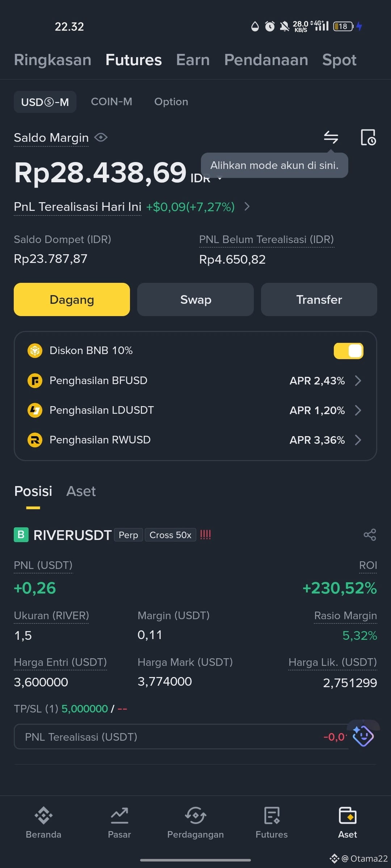
Task: Switch to the Earn tab
Action: [x=193, y=60]
